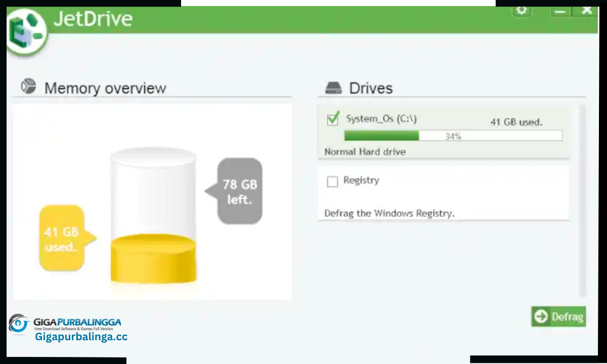Enable the Registry defrag checkbox
The height and width of the screenshot is (364, 607).
(x=332, y=181)
